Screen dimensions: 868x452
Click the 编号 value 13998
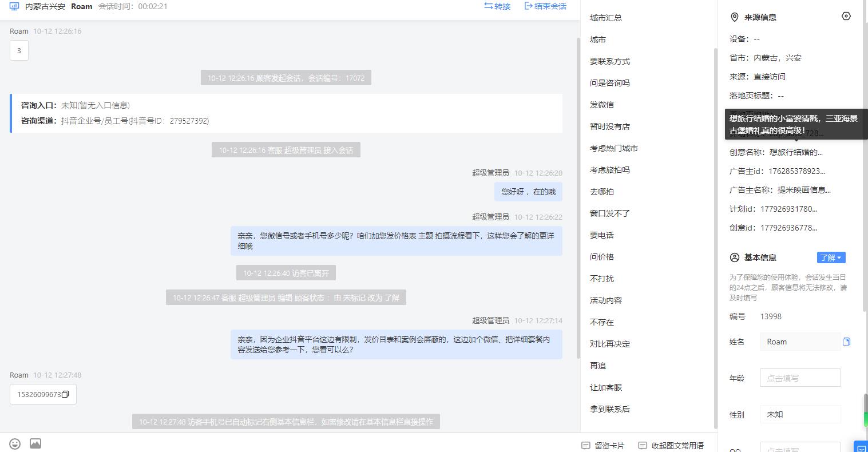771,316
